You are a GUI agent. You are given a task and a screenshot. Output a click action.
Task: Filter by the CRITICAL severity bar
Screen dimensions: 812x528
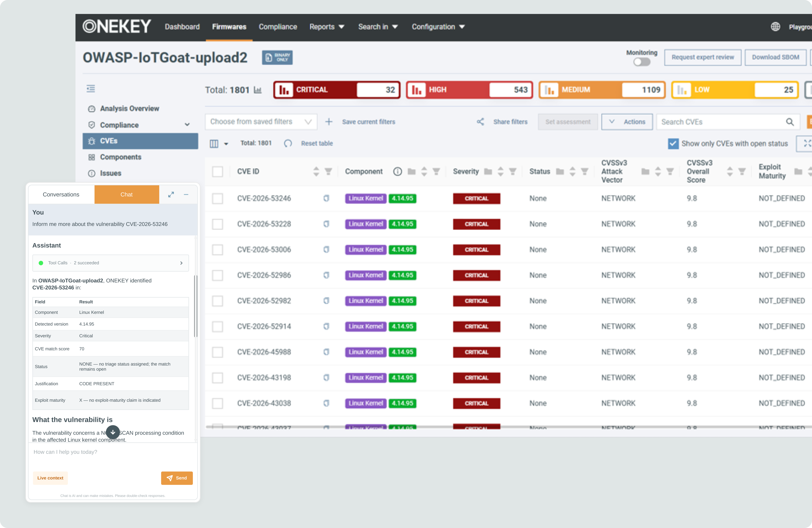337,90
